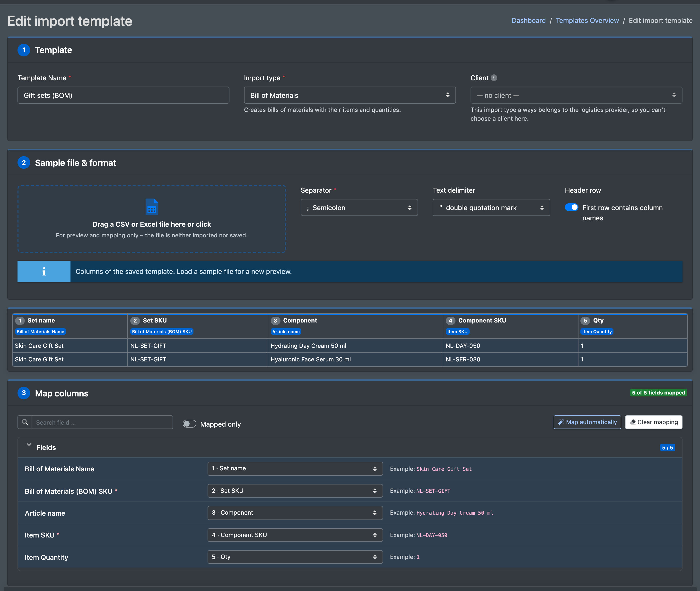Click the info icon in the blue banner

pyautogui.click(x=44, y=271)
